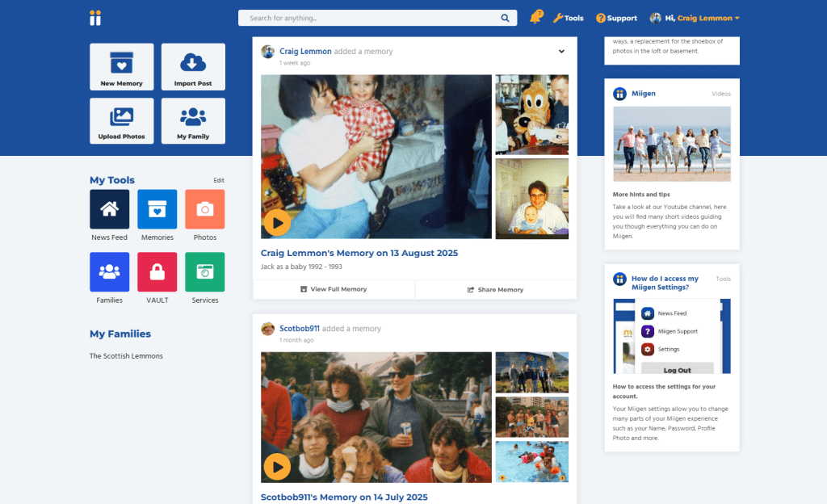The height and width of the screenshot is (504, 827).
Task: Open the man holding baby photo thumbnail
Action: (532, 199)
